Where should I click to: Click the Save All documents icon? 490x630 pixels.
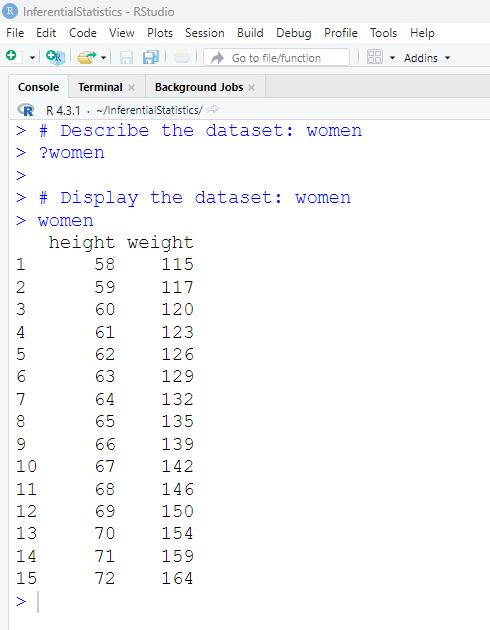tap(151, 57)
